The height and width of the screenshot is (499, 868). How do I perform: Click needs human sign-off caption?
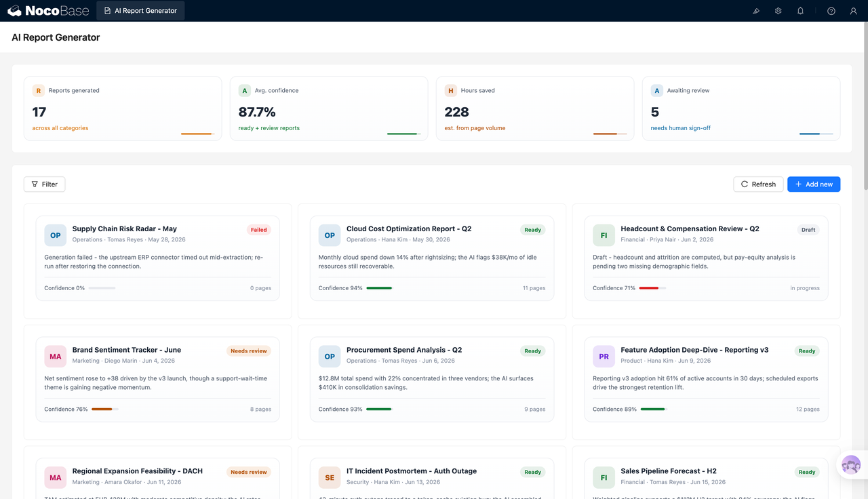[x=681, y=128]
